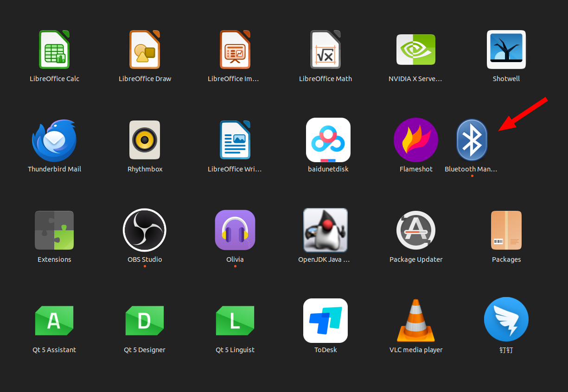Launch LibreOffice Draw

coord(145,50)
